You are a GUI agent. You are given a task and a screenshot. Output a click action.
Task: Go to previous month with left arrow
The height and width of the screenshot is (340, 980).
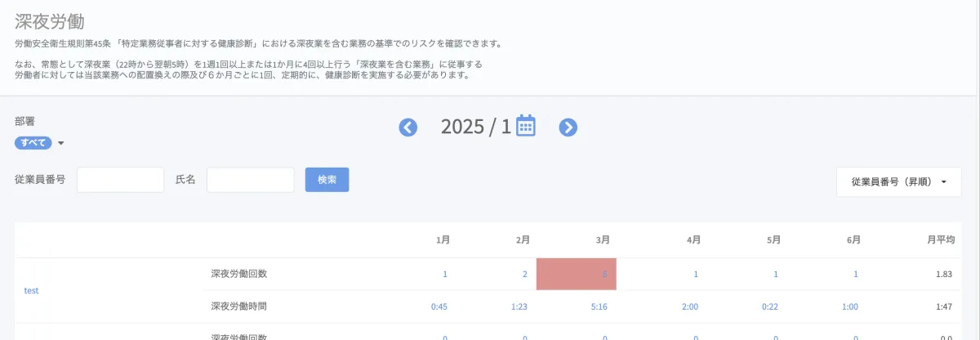[x=408, y=127]
